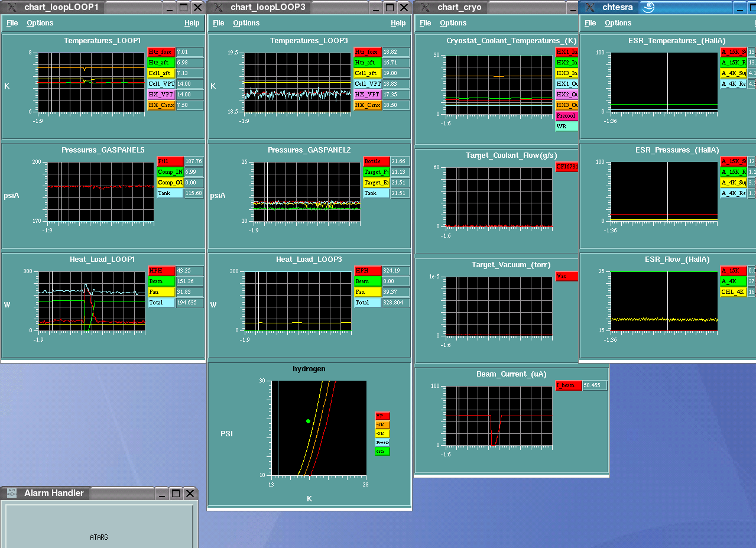Click the X icon in chart_loopLOOP3 title bar

(x=218, y=7)
